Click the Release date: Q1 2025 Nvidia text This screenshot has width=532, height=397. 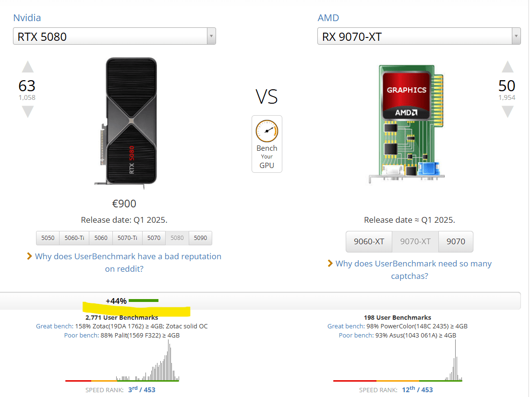pyautogui.click(x=124, y=220)
